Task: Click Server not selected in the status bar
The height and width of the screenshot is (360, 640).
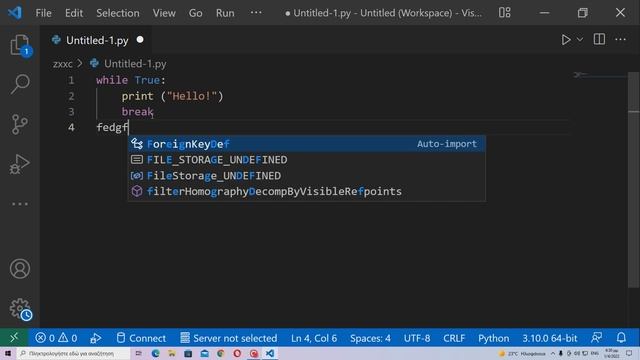Action: [229, 338]
